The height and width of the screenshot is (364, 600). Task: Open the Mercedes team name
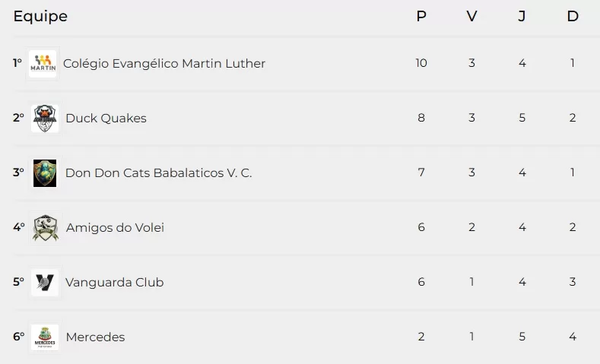(95, 337)
